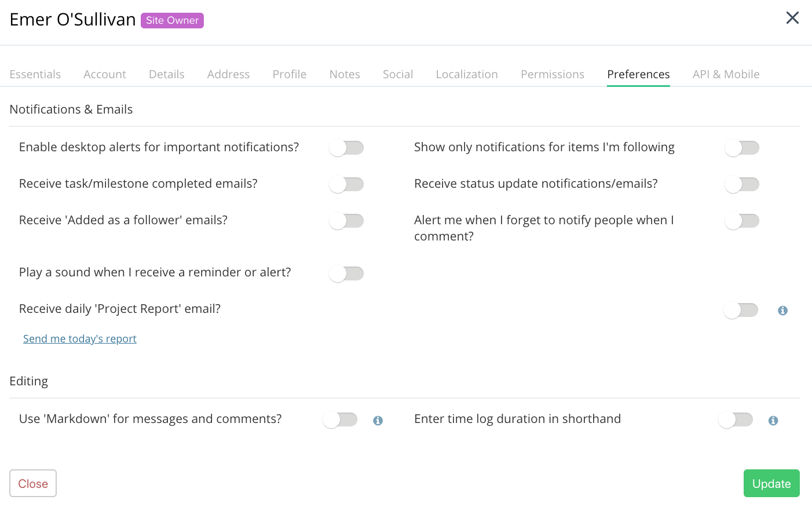
Task: Toggle daily 'Project Report' email
Action: (x=741, y=310)
